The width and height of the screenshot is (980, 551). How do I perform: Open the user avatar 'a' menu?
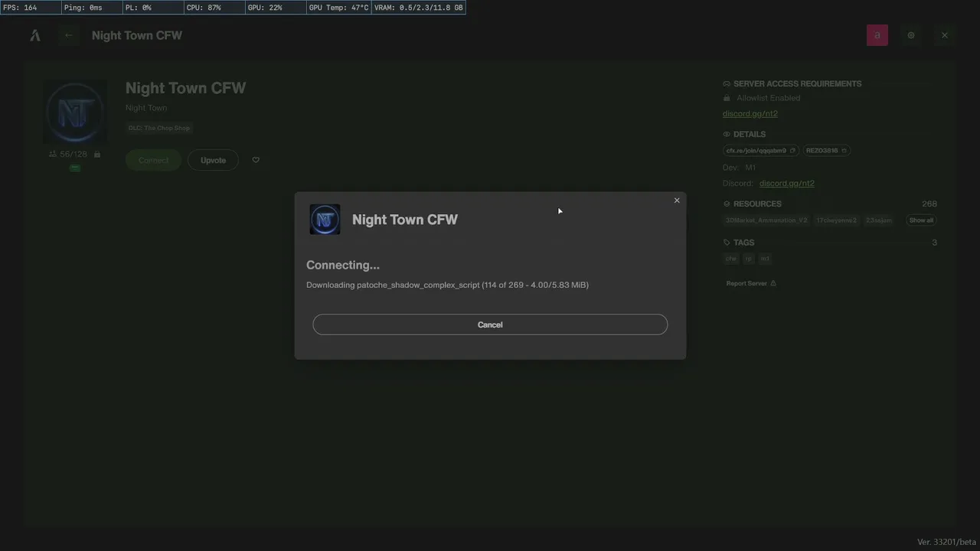(877, 35)
